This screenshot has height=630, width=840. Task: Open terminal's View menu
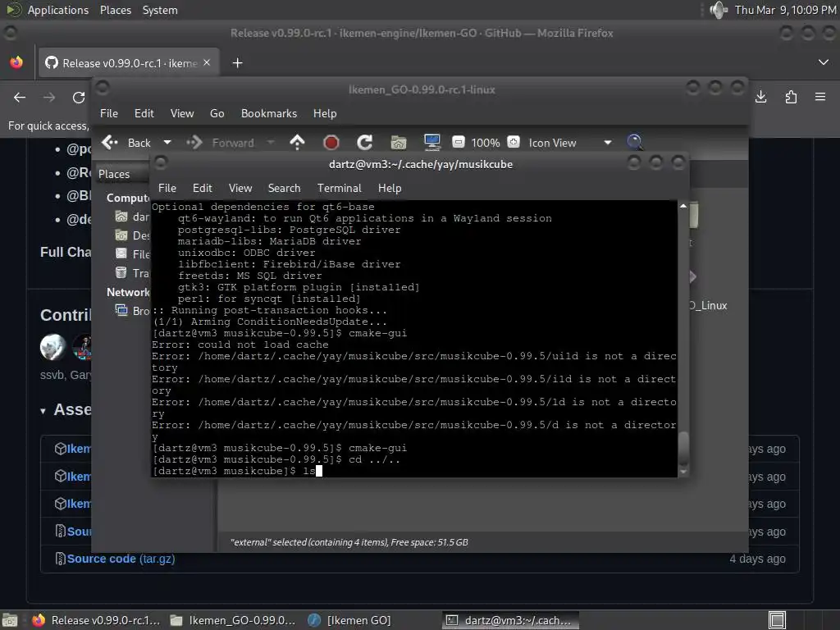pyautogui.click(x=240, y=188)
